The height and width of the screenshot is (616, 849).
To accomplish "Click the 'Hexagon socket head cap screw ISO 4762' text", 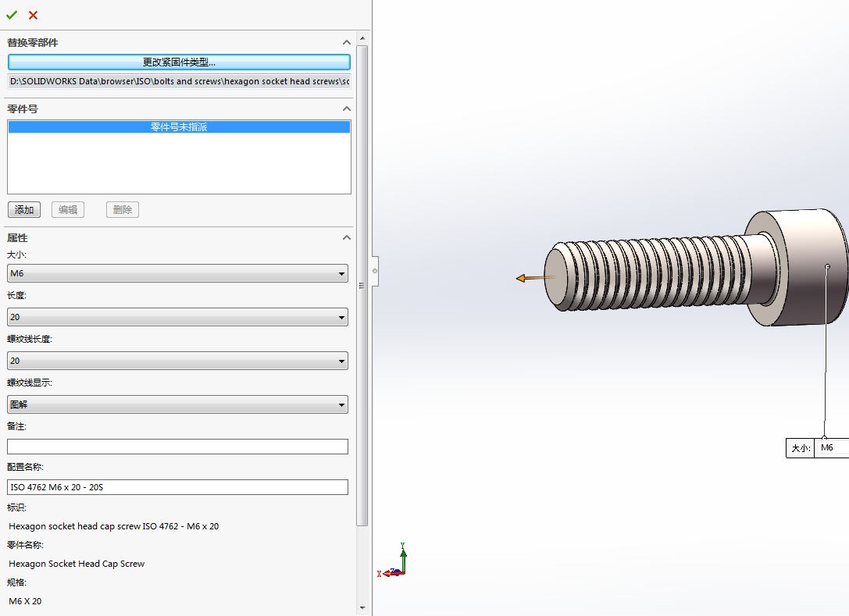I will (x=114, y=526).
